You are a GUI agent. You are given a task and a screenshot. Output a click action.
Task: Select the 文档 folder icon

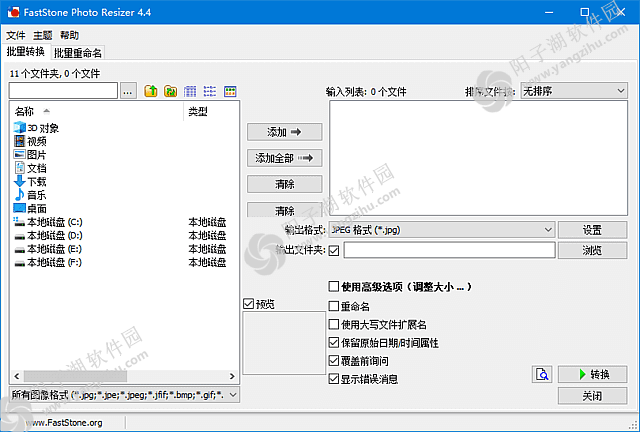click(x=20, y=168)
